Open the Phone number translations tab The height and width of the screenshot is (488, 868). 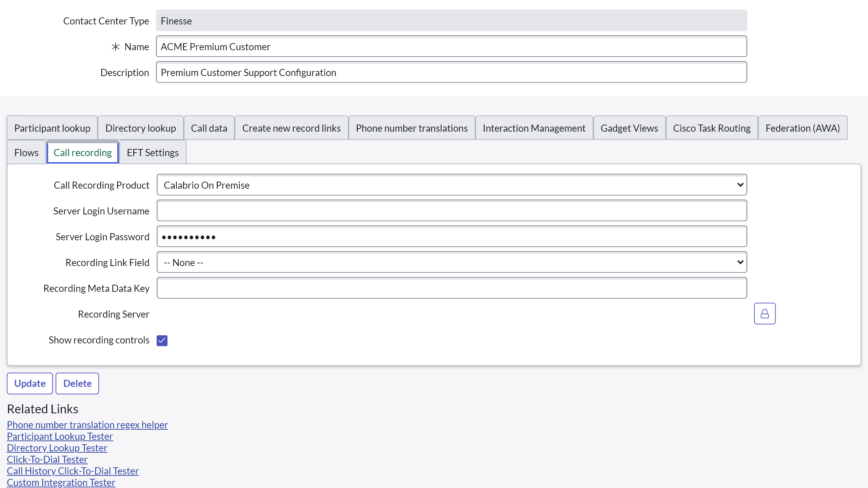pos(411,128)
